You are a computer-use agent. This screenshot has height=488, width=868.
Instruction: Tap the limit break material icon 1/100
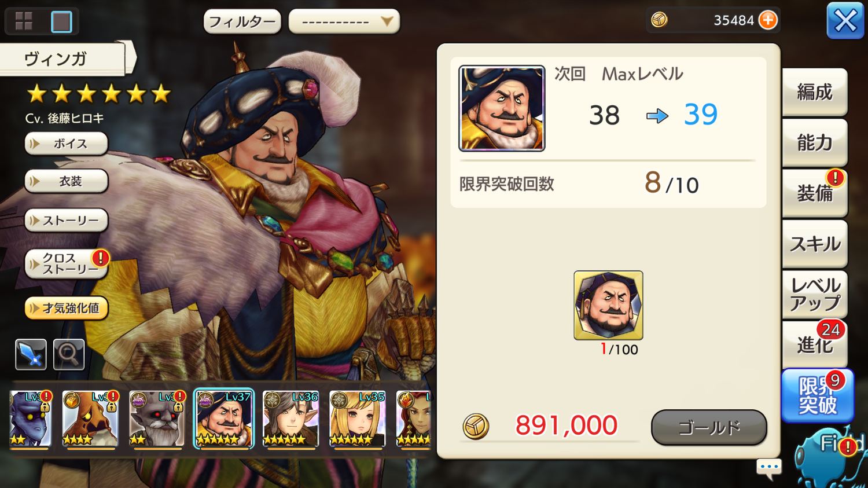608,305
